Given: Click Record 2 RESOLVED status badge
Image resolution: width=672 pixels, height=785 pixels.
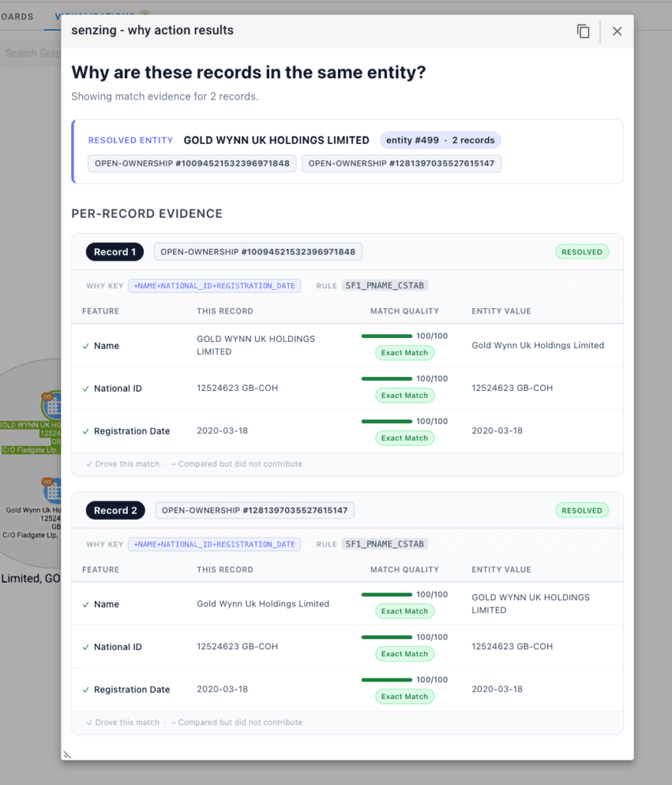Looking at the screenshot, I should click(x=582, y=510).
